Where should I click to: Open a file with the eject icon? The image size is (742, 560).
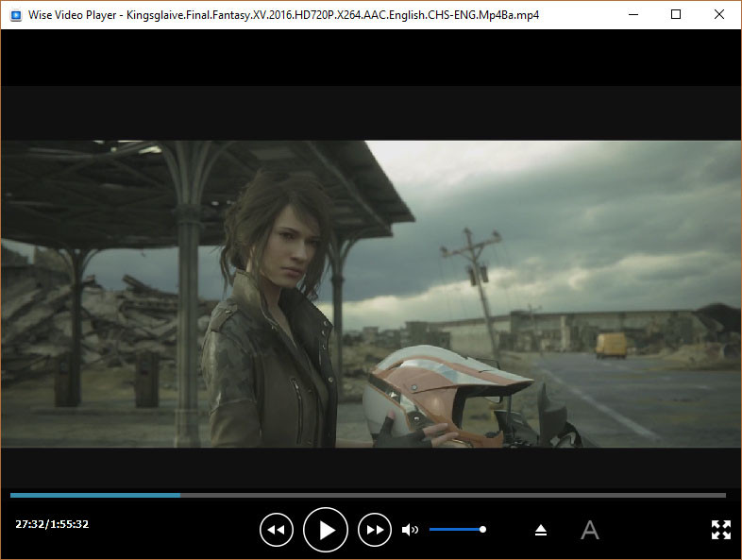point(541,530)
